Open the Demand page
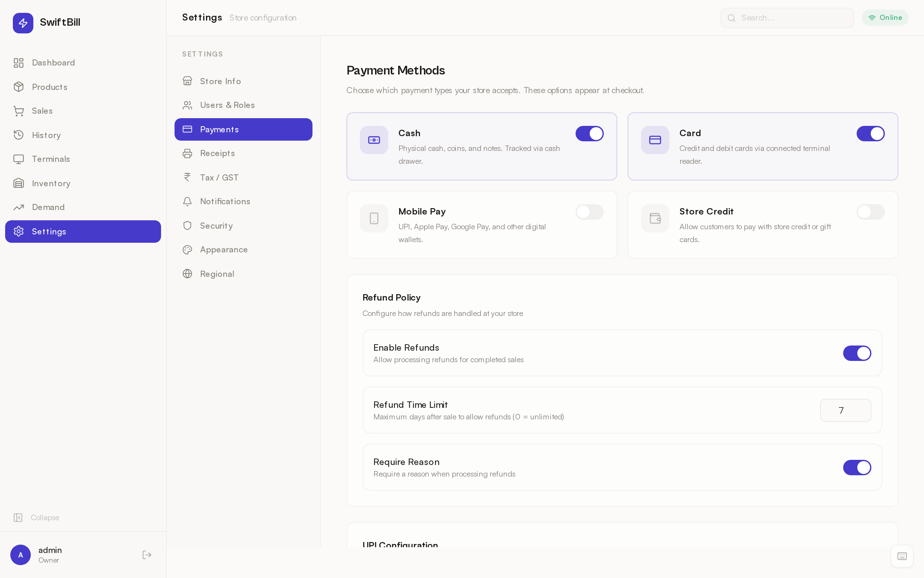This screenshot has height=578, width=924. point(83,207)
